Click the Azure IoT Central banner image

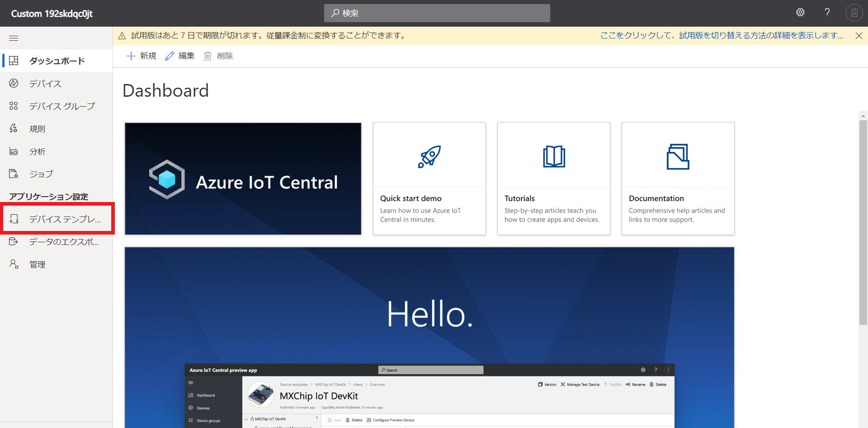243,179
